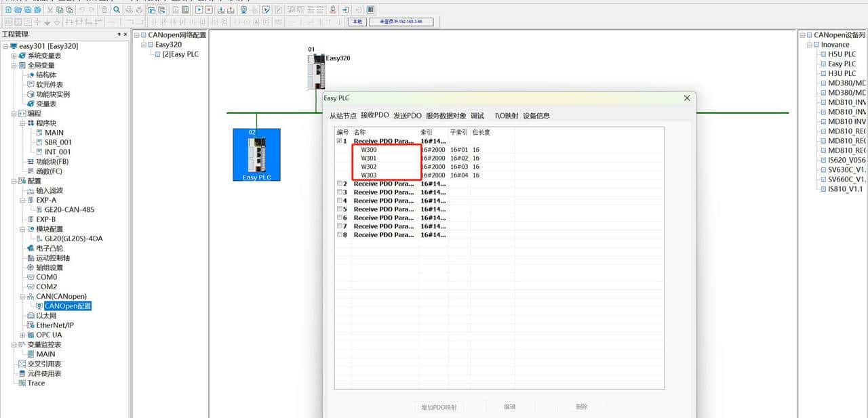The height and width of the screenshot is (418, 868).
Task: Enable checkbox for Receive PDO 5
Action: 339,209
